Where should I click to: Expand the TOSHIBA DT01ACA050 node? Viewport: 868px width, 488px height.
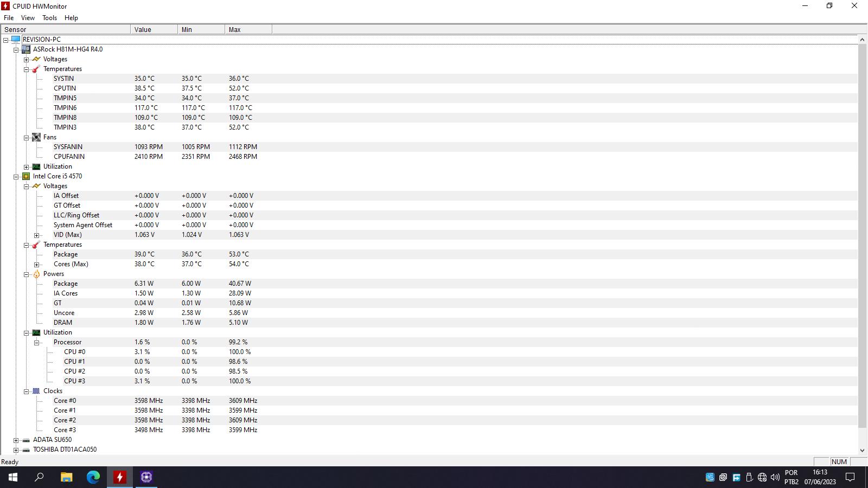[x=16, y=450]
